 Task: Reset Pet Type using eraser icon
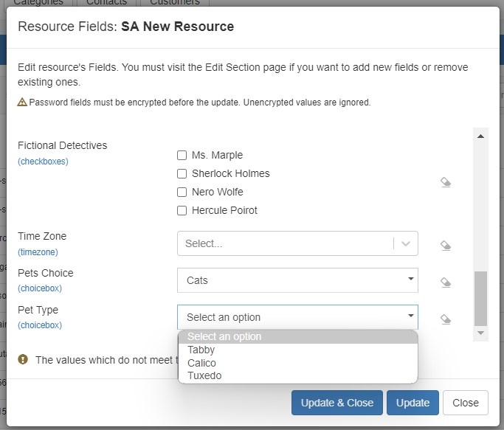point(446,319)
